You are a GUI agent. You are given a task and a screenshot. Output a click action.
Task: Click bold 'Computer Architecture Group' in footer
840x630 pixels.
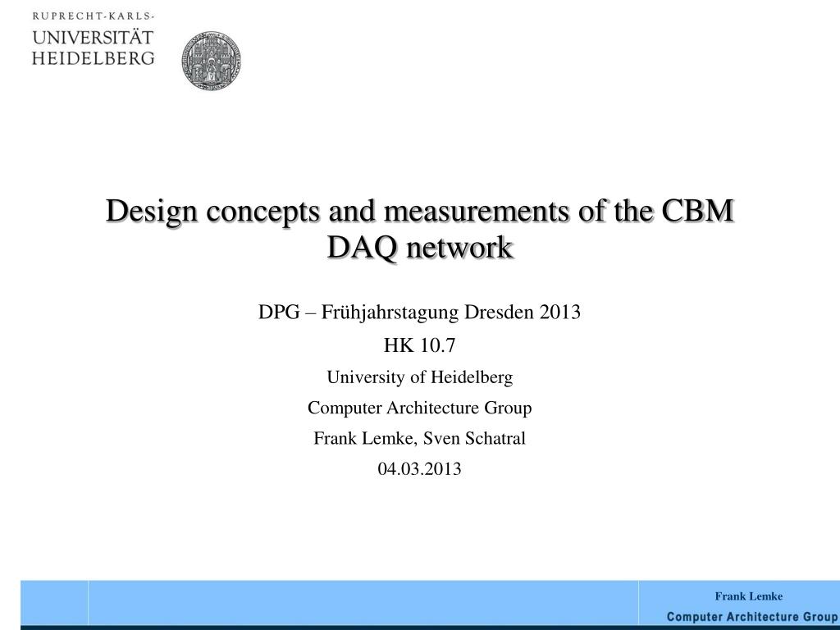click(752, 617)
